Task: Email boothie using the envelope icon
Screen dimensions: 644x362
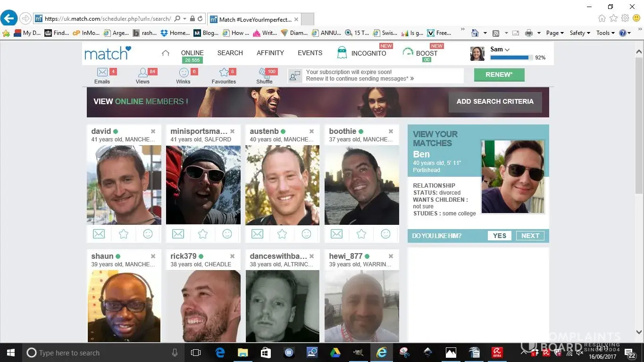Action: click(336, 234)
